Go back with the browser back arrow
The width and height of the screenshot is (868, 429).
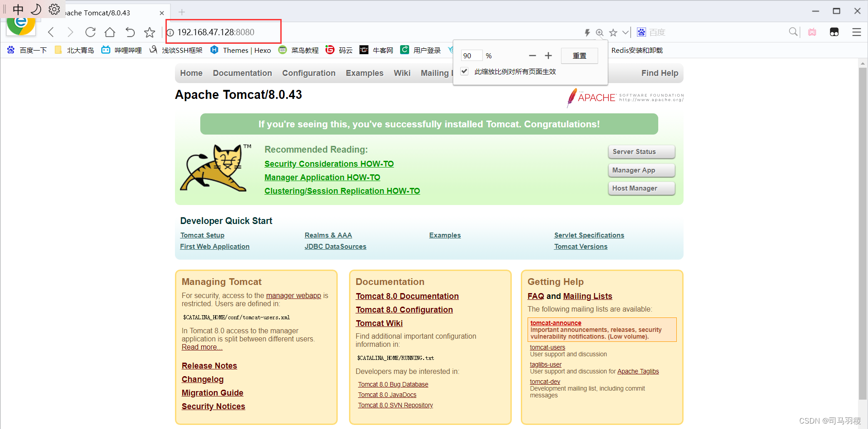click(x=51, y=32)
